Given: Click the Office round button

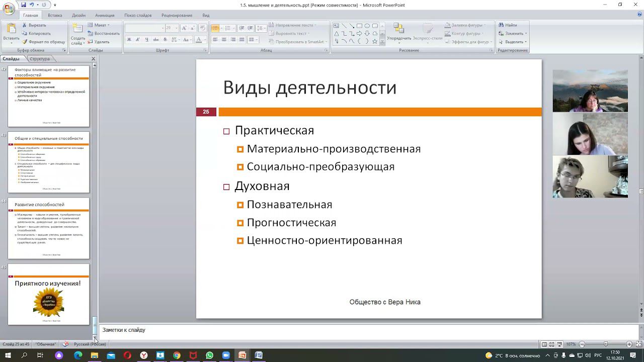Looking at the screenshot, I should tap(9, 9).
